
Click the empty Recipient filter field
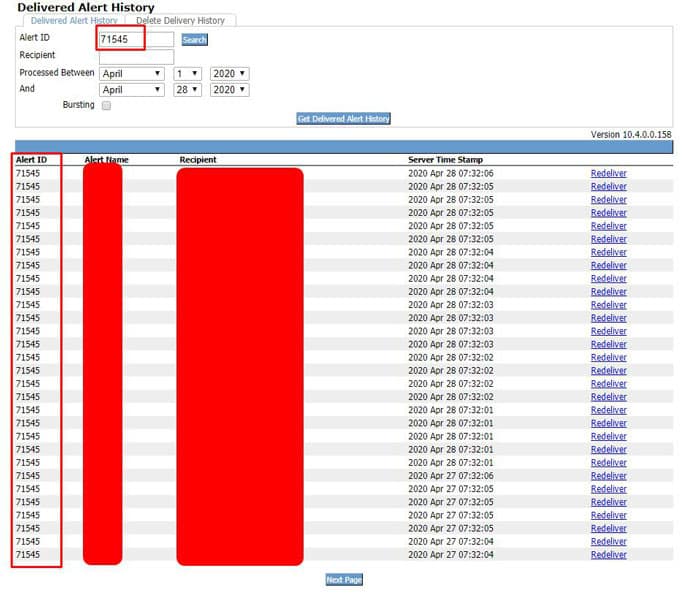[136, 57]
